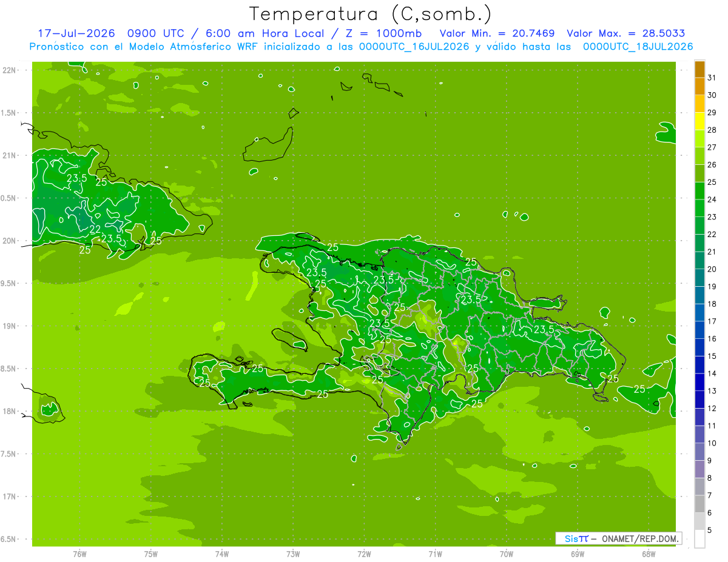Click latitude axis label "0.5N"

click(x=9, y=198)
